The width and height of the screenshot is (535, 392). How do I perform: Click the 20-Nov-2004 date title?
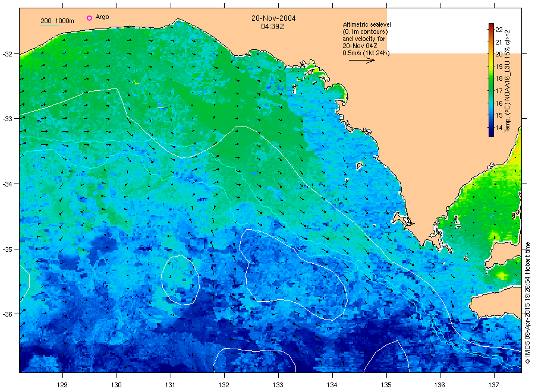coord(273,18)
